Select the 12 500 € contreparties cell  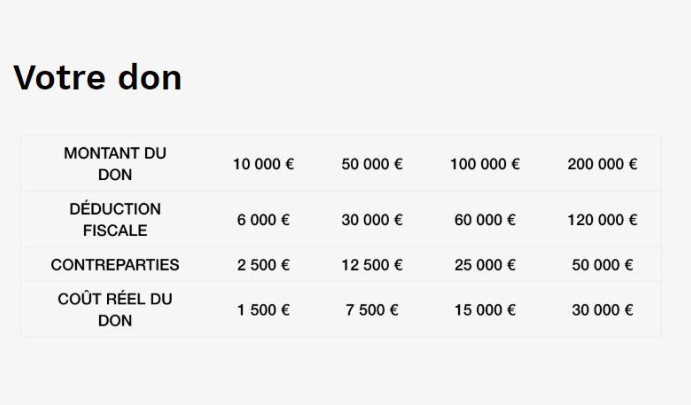coord(372,265)
